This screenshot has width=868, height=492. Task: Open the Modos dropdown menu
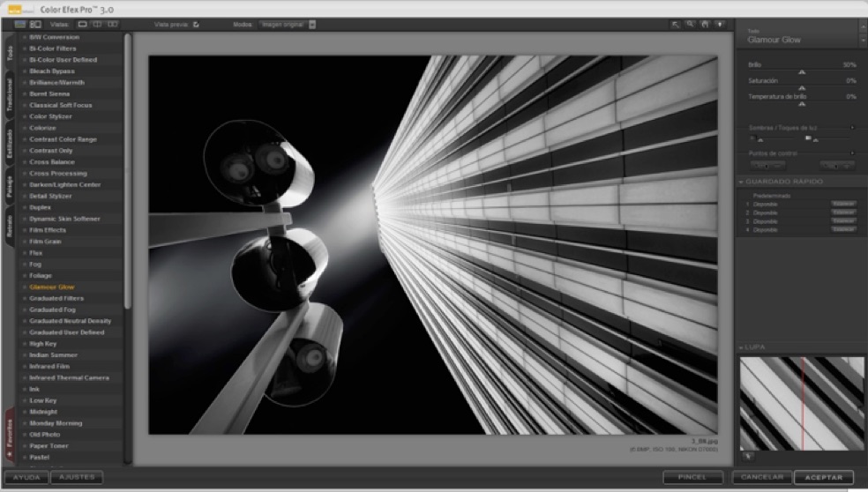coord(312,25)
